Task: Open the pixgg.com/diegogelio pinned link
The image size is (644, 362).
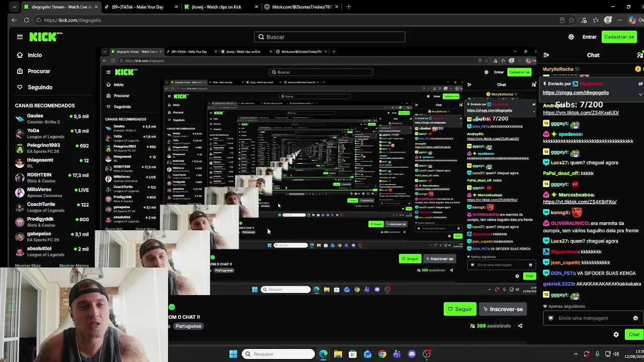Action: 576,93
